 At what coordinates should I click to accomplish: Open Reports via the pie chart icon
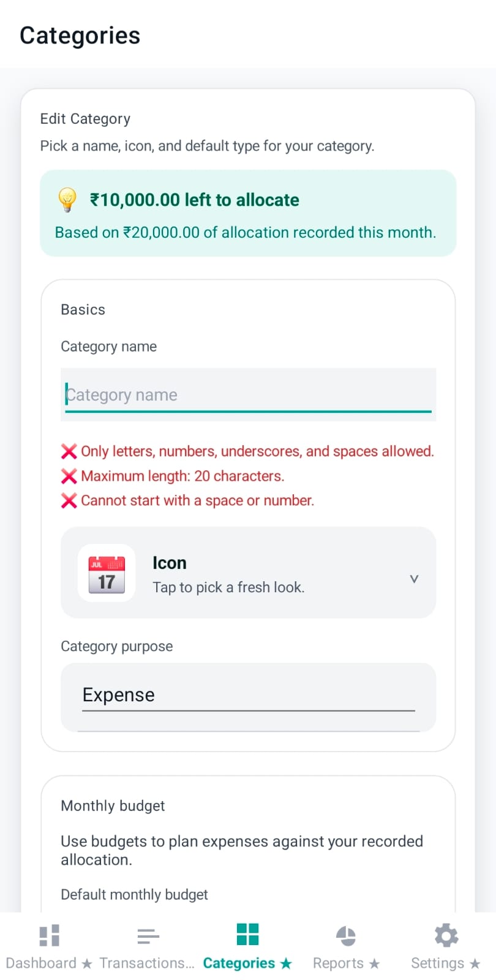pyautogui.click(x=346, y=935)
